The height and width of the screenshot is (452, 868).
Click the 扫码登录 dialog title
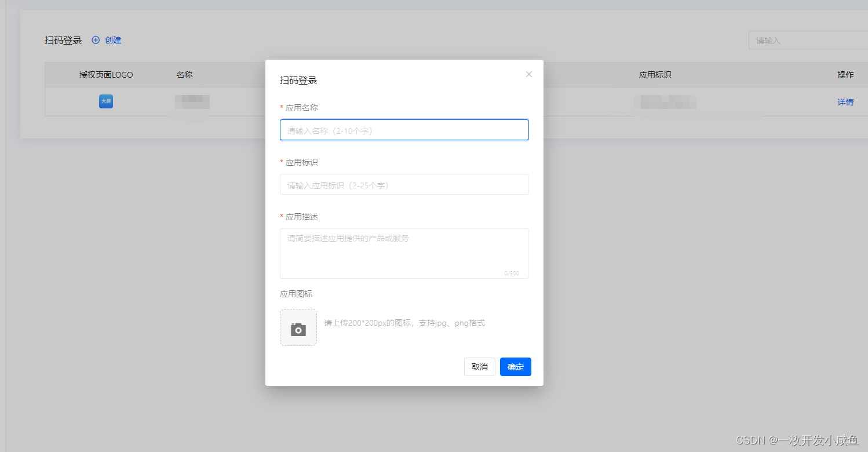298,81
